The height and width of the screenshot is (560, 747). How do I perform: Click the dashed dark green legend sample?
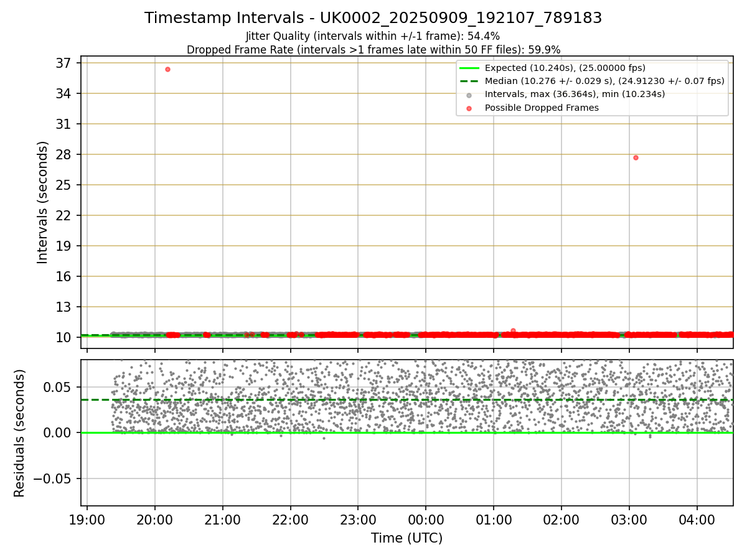pyautogui.click(x=468, y=81)
